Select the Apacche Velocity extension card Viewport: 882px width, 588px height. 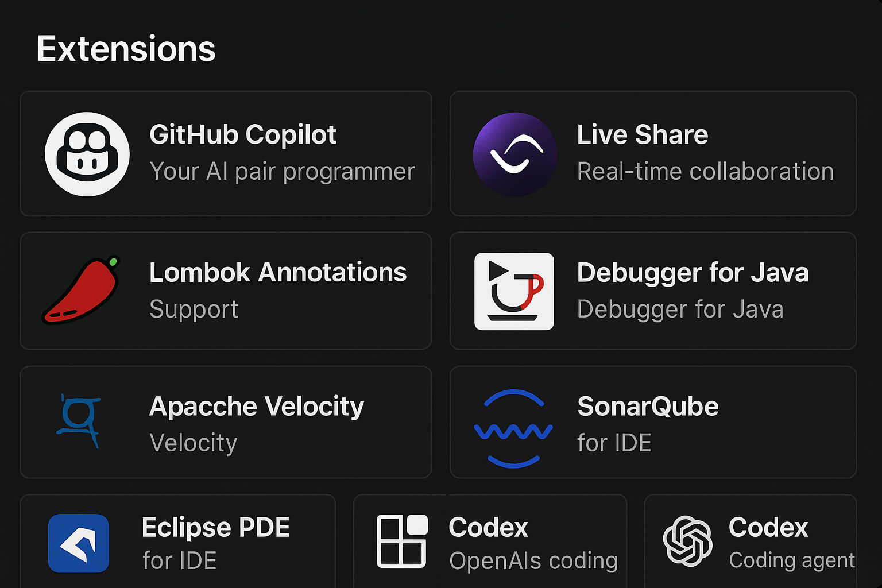pyautogui.click(x=226, y=422)
